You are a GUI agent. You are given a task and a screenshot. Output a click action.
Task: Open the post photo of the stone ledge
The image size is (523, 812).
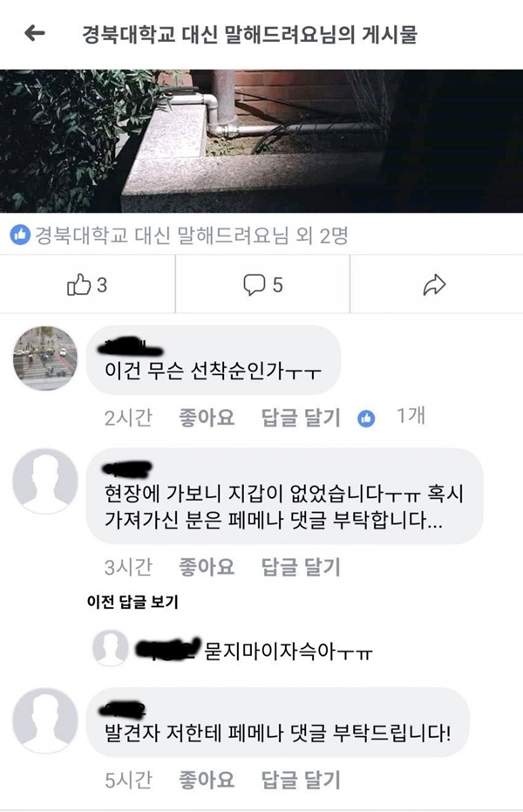(x=261, y=141)
